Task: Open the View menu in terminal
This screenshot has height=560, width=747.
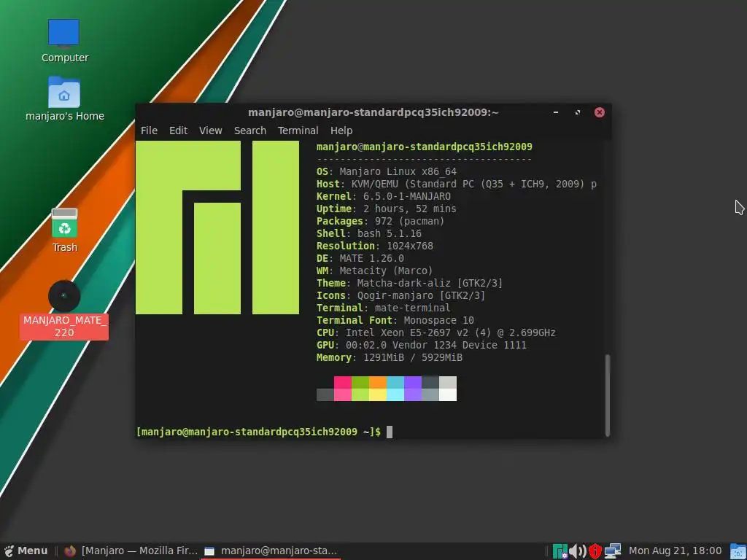Action: click(x=211, y=131)
